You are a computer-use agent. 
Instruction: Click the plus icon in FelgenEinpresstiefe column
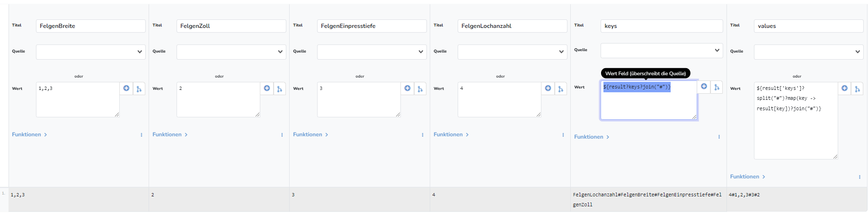(x=407, y=88)
